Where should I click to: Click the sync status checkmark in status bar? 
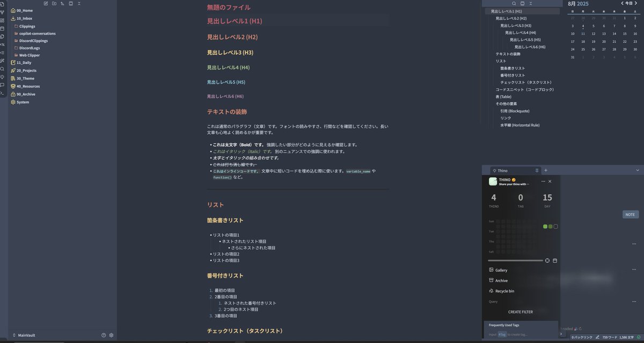(639, 337)
